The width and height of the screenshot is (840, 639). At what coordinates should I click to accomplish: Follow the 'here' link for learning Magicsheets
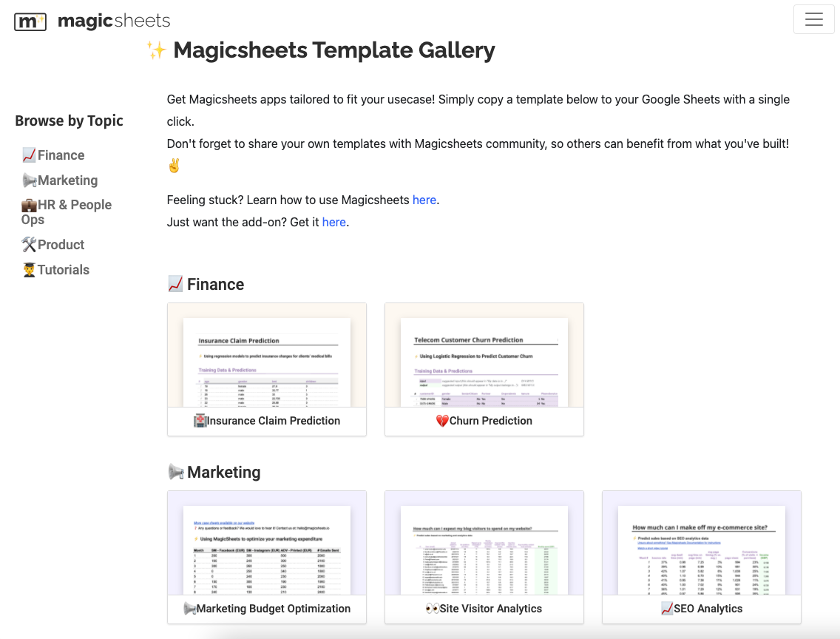[x=424, y=200]
